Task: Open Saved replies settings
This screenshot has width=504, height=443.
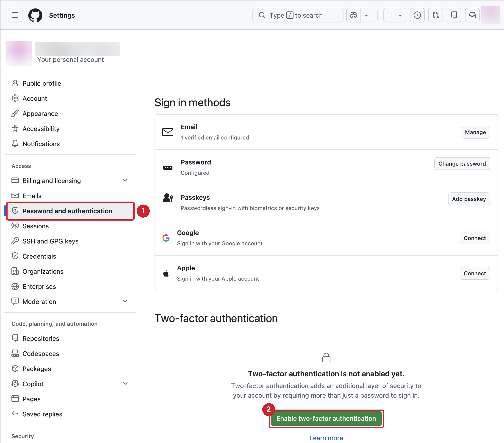Action: [70, 414]
